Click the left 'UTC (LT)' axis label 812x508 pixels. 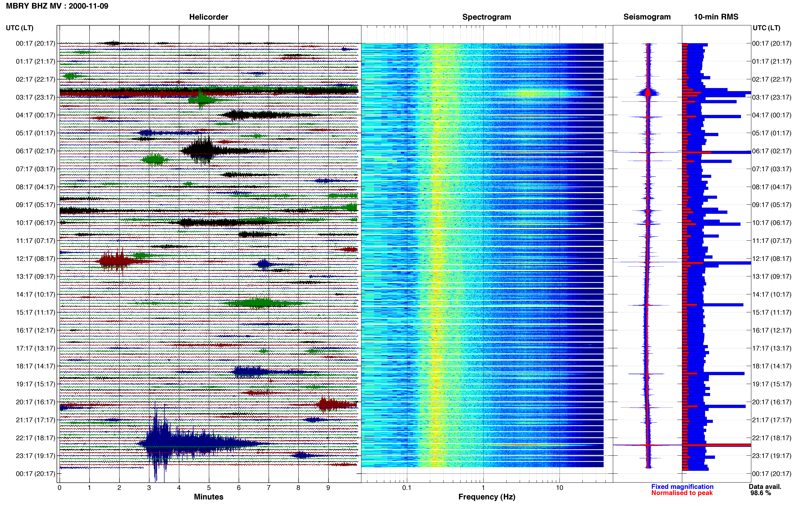(x=19, y=28)
